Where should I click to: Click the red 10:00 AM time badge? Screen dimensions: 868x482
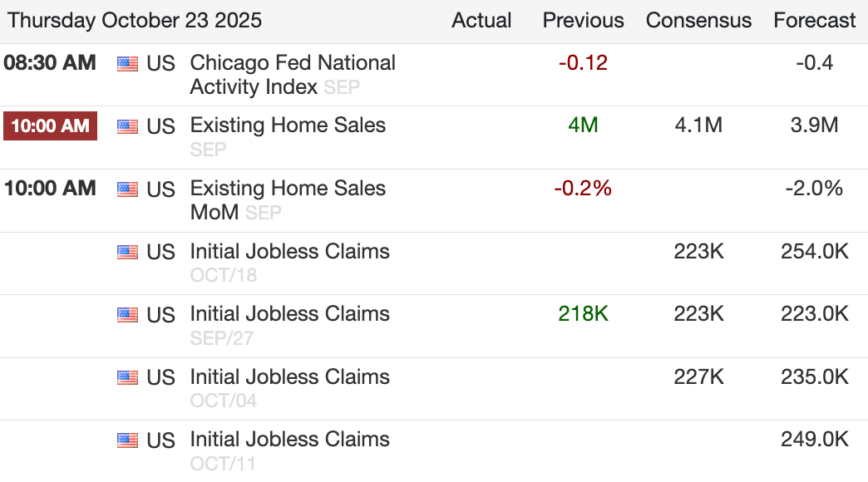pos(50,127)
